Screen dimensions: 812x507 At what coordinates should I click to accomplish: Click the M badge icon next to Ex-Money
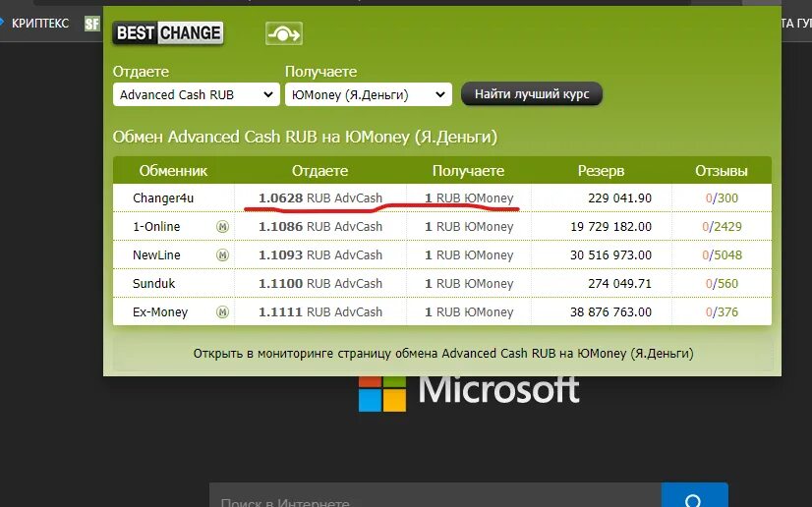click(x=223, y=311)
